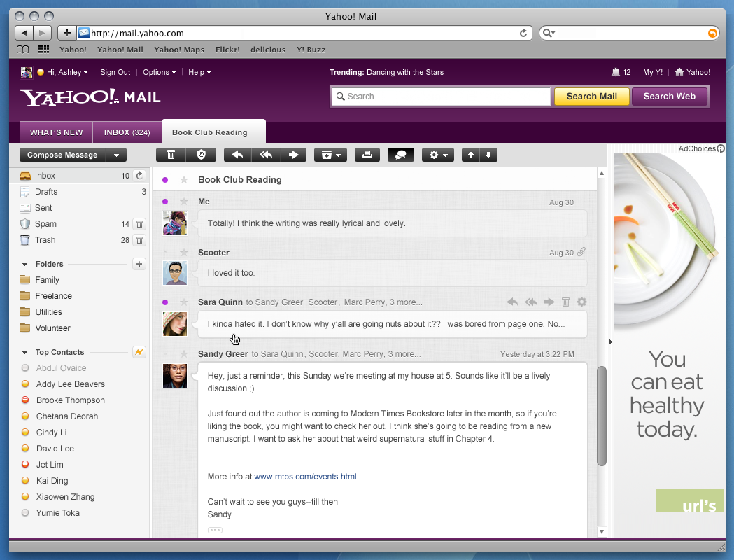Reply all using toolbar double arrow
This screenshot has width=734, height=560.
(x=266, y=155)
